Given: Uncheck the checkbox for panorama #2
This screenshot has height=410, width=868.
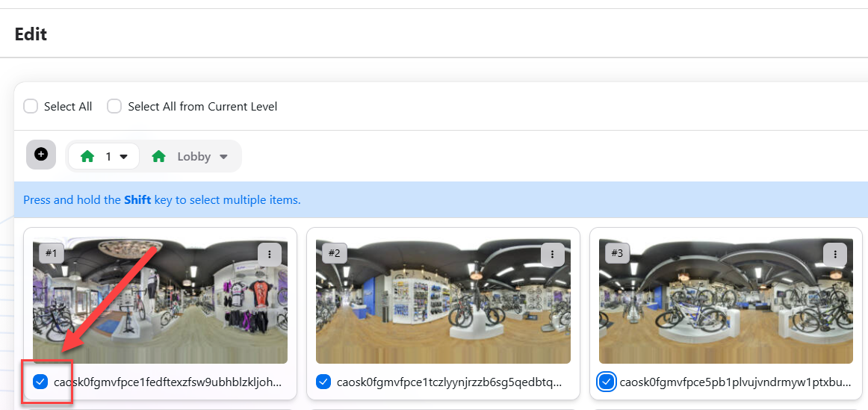Looking at the screenshot, I should 323,382.
